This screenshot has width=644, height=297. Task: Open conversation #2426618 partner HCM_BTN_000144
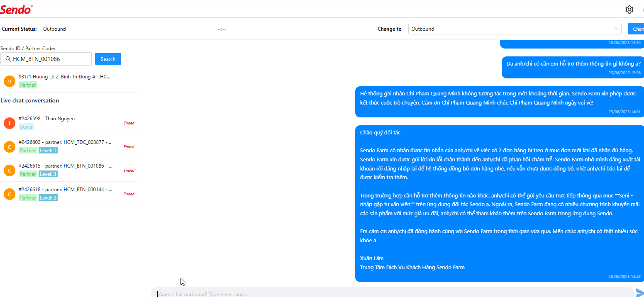69,194
